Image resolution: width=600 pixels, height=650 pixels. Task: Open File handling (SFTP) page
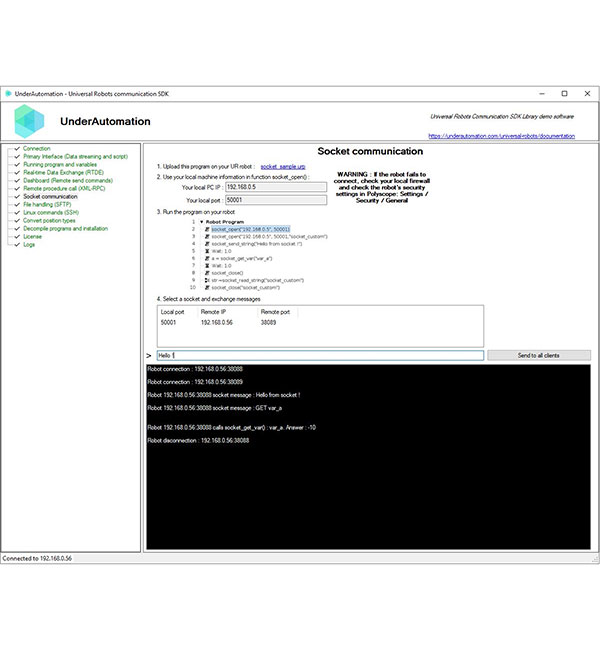[x=47, y=204]
